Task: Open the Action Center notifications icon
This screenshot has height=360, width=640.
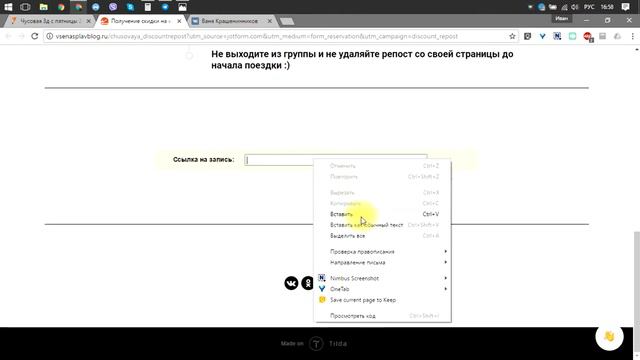Action: [x=625, y=7]
